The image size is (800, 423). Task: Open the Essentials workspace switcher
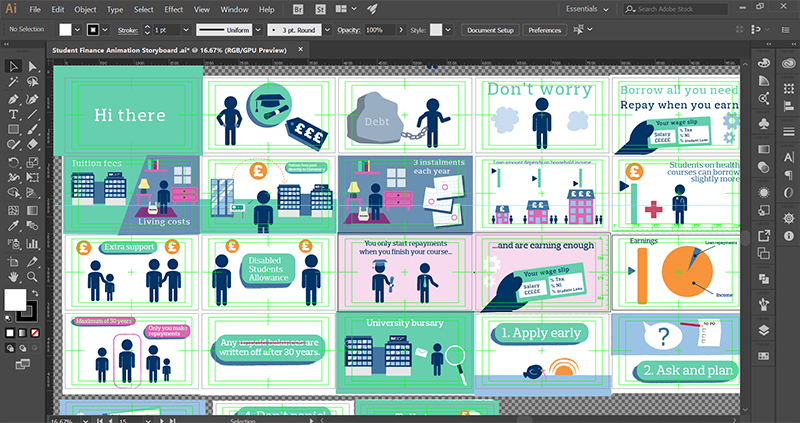click(587, 9)
